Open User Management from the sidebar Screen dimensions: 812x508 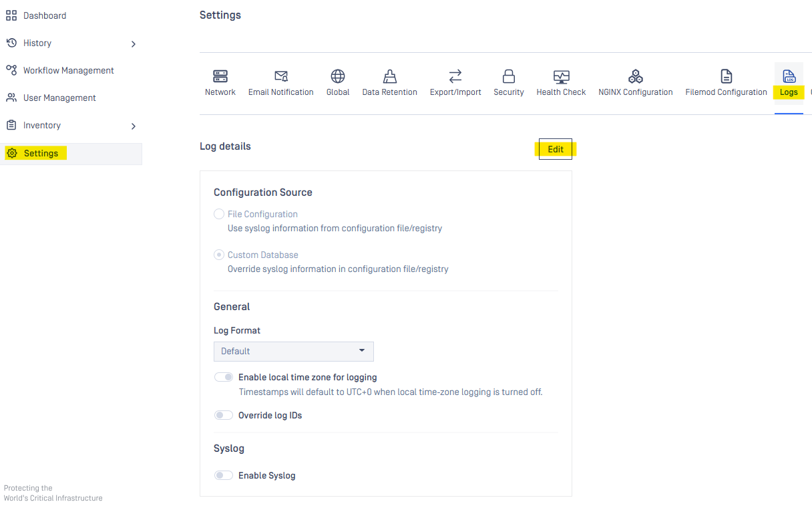pos(59,98)
